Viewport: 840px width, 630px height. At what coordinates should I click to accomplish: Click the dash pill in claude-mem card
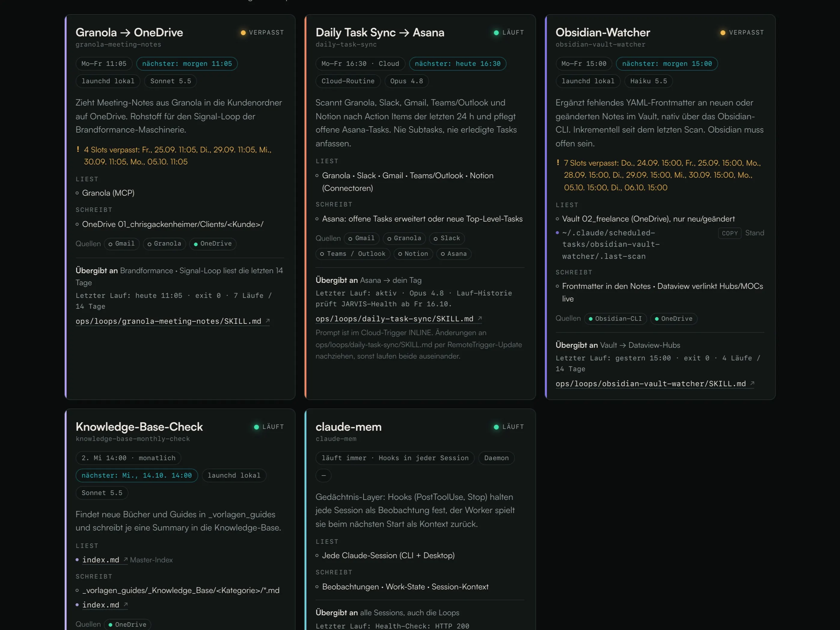click(324, 476)
